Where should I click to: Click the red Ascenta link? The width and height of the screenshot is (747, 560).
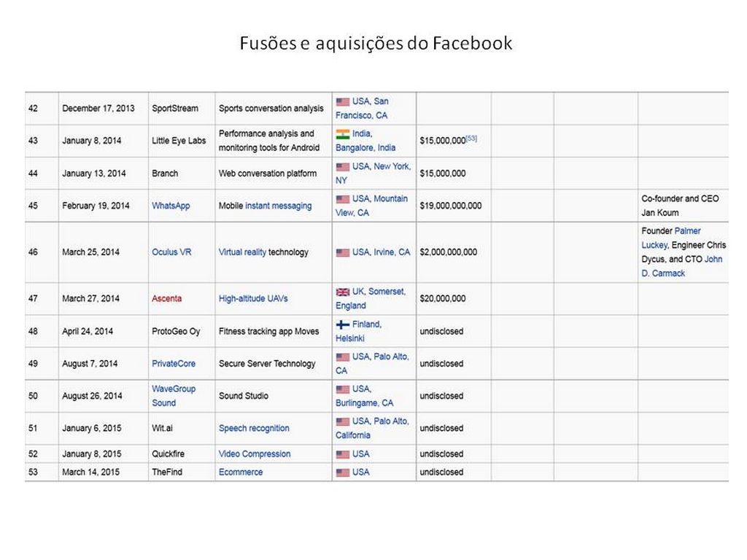167,298
